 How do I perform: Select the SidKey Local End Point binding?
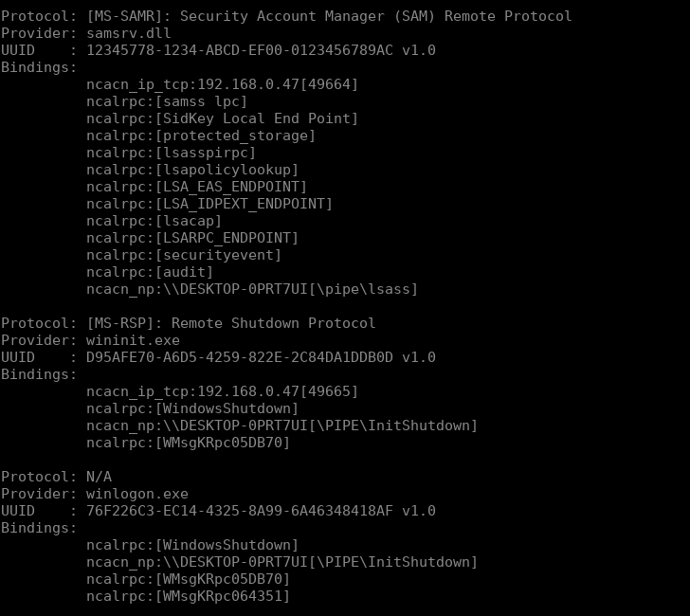click(x=222, y=118)
